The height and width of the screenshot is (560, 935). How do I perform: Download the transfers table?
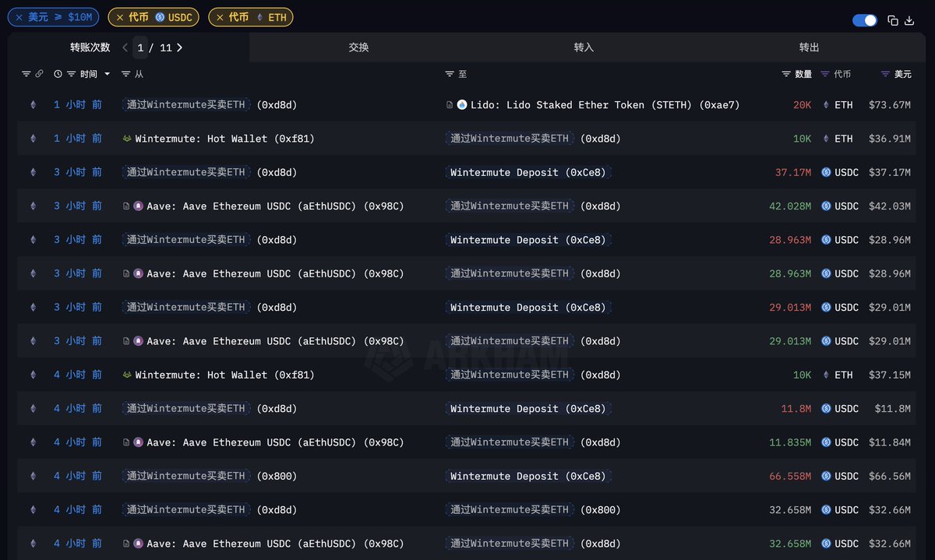(x=909, y=20)
